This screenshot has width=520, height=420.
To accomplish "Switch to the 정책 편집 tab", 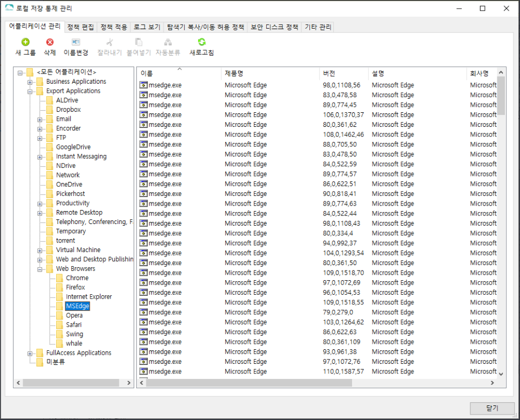I will point(80,27).
